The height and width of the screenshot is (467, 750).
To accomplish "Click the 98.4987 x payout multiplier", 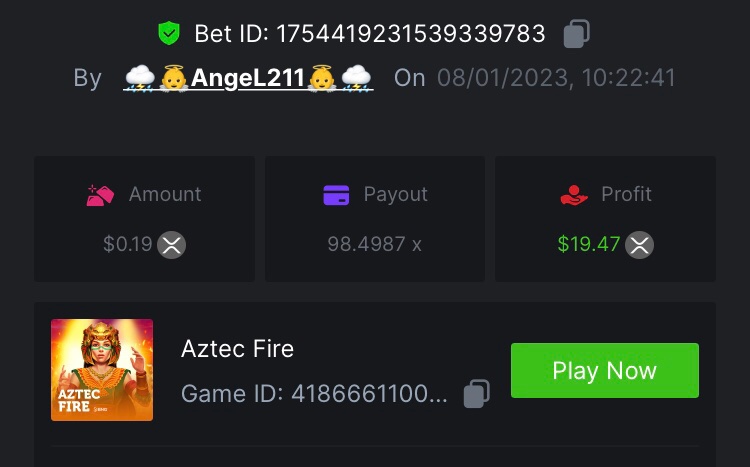I will (374, 244).
